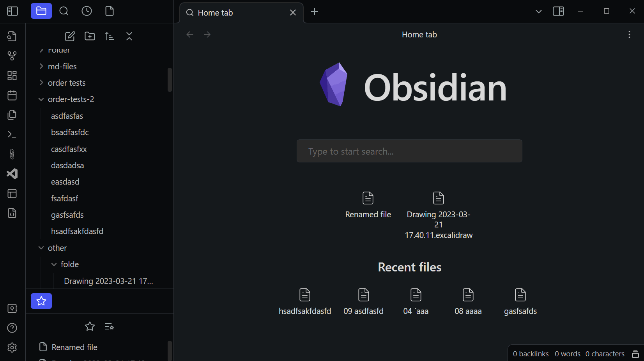Toggle the blue star bookmark button
Image resolution: width=644 pixels, height=361 pixels.
point(41,301)
